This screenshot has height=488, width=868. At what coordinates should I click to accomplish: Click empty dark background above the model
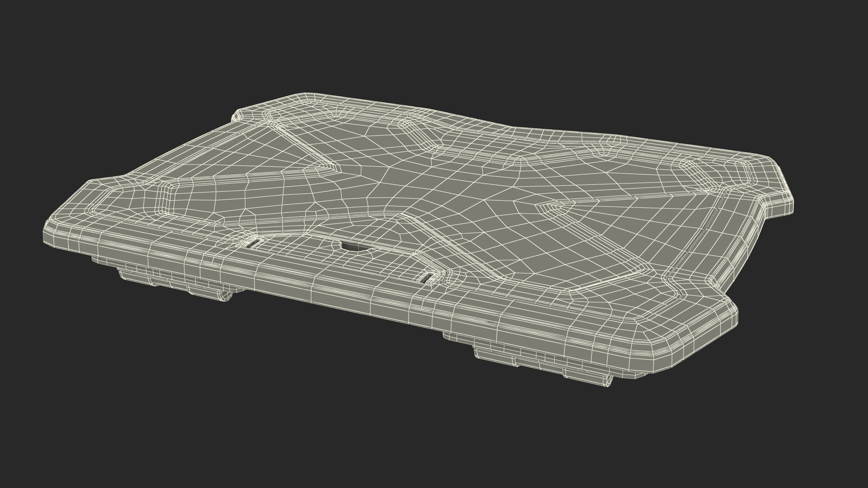click(x=434, y=45)
